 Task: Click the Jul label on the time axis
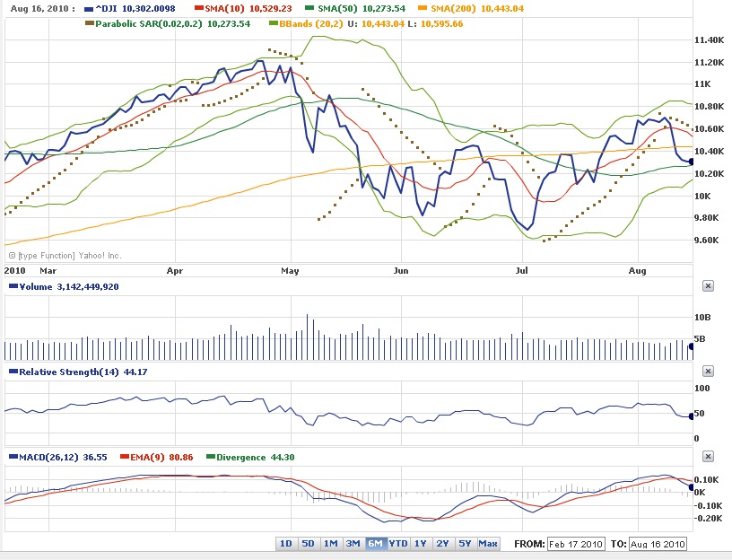click(x=521, y=271)
